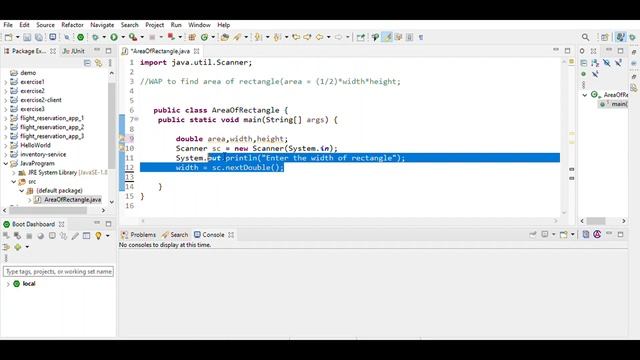The width and height of the screenshot is (640, 360).
Task: Collapse the default package node
Action: coord(22,191)
